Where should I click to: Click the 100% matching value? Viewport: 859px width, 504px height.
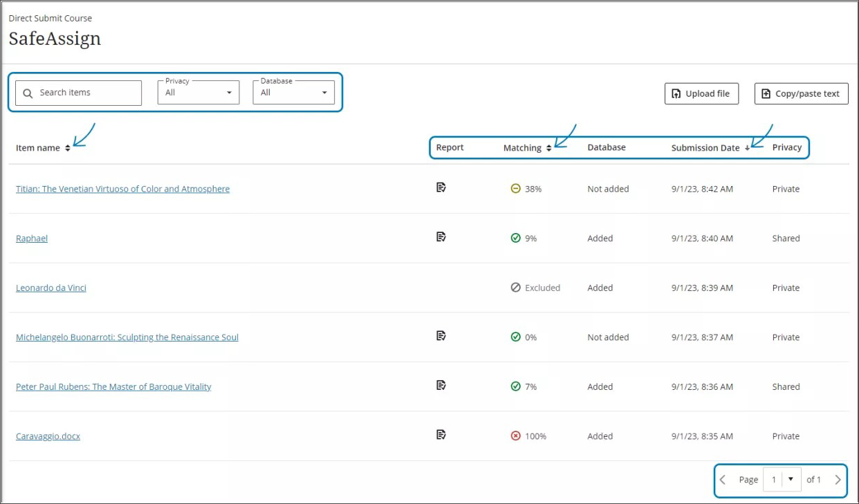click(535, 436)
